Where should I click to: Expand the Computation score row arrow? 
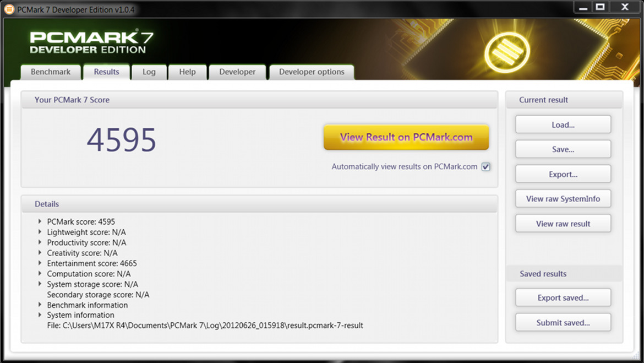40,273
